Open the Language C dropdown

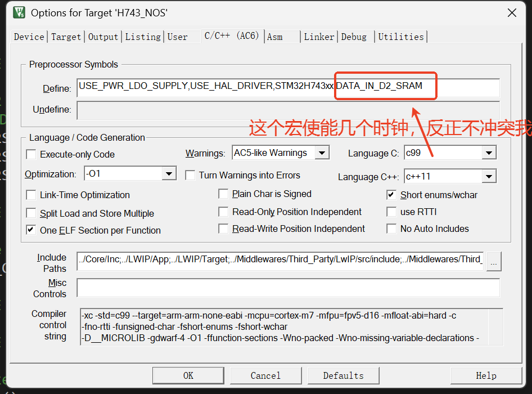[x=489, y=153]
